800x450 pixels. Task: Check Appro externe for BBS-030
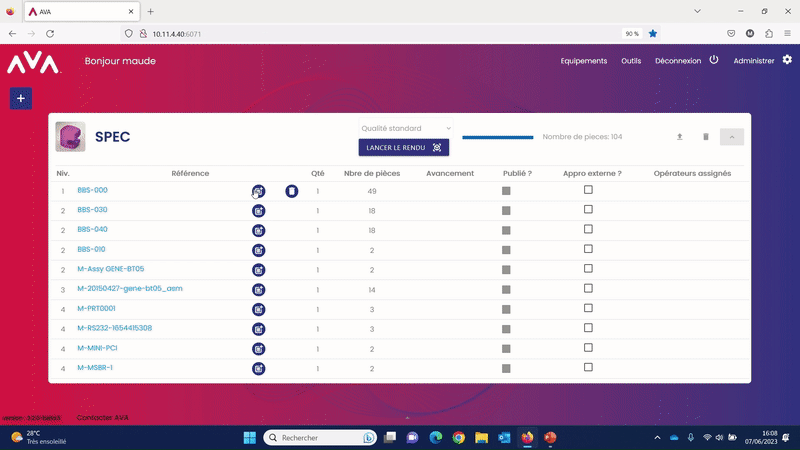(588, 210)
